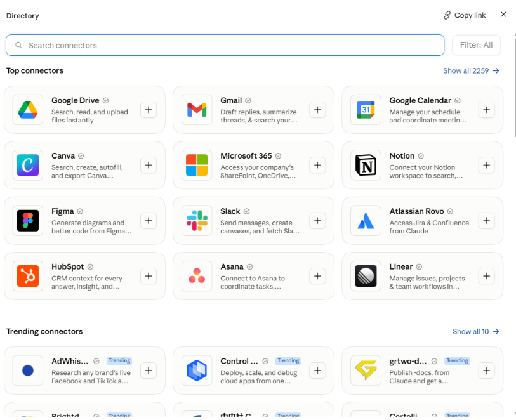Add the Google Calendar connector

(x=486, y=110)
